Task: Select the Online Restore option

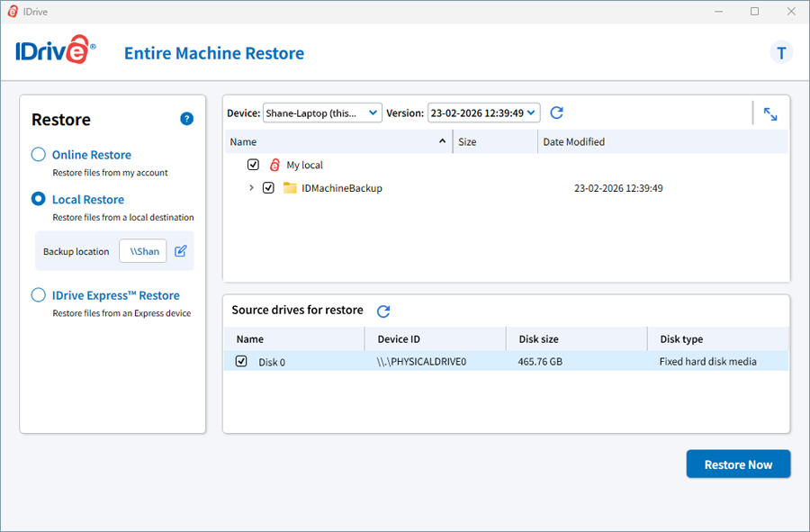Action: 39,155
